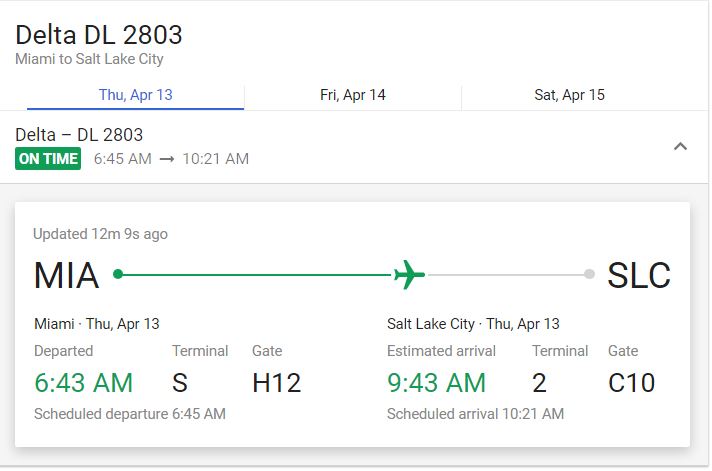Click the grey remaining flight progress line
712x471 pixels.
pyautogui.click(x=506, y=274)
